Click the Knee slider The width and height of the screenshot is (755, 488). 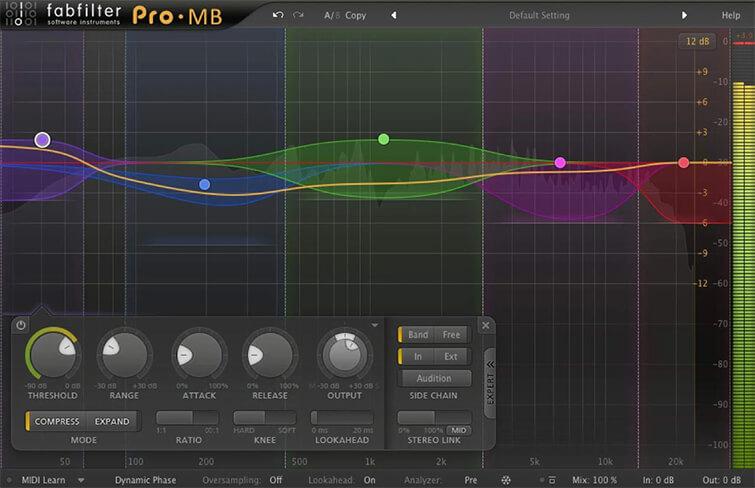[x=265, y=418]
